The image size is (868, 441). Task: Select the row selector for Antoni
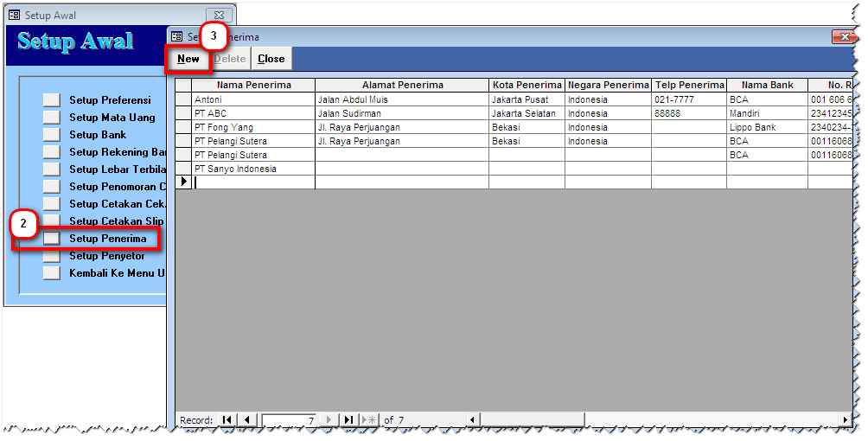pyautogui.click(x=183, y=99)
